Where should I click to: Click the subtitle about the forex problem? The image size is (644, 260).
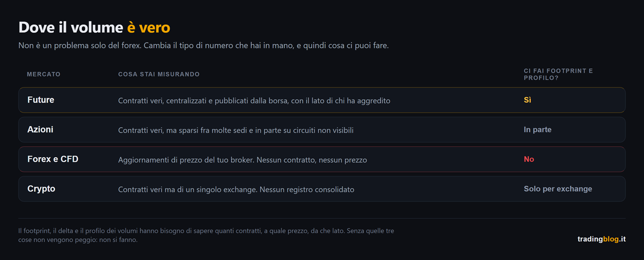point(203,46)
